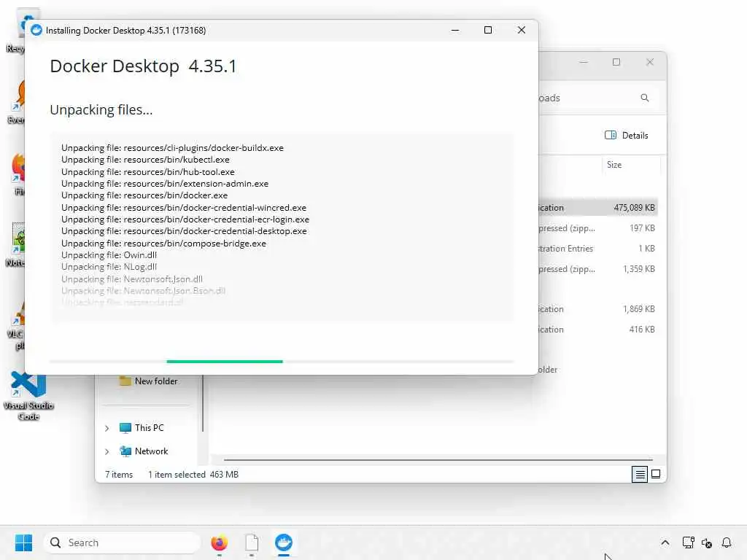This screenshot has height=560, width=747.
Task: Maximize the Docker Desktop installer window
Action: point(488,31)
